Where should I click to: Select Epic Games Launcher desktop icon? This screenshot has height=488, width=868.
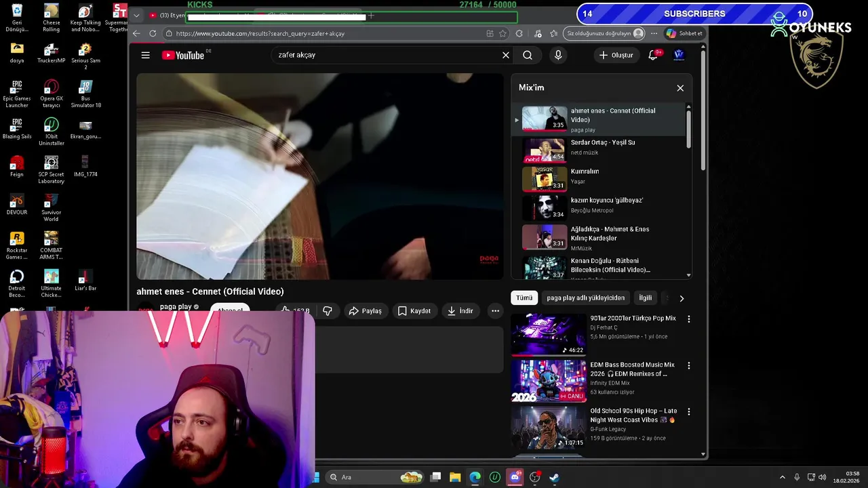coord(17,94)
